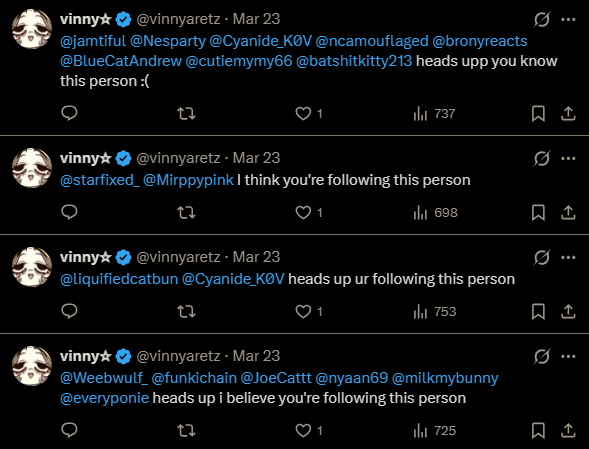The width and height of the screenshot is (589, 449).
Task: Open vinny's avatar on first tweet
Action: tap(32, 29)
